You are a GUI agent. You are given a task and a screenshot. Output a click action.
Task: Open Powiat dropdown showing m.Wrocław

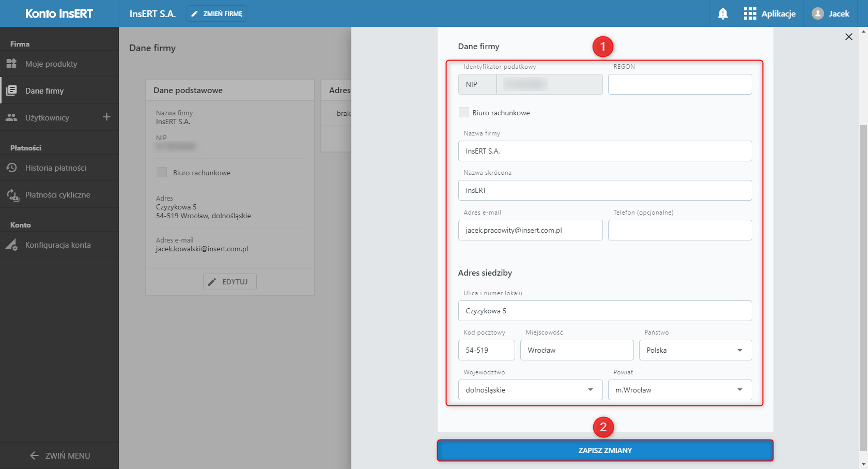pos(680,390)
